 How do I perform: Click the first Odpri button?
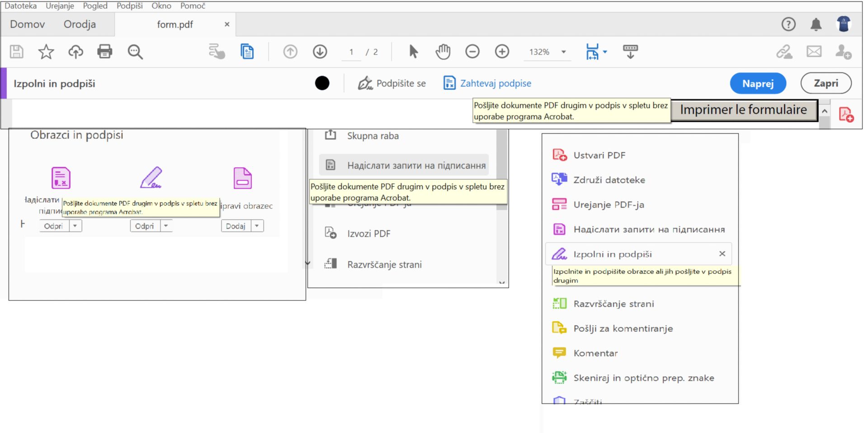tap(54, 226)
